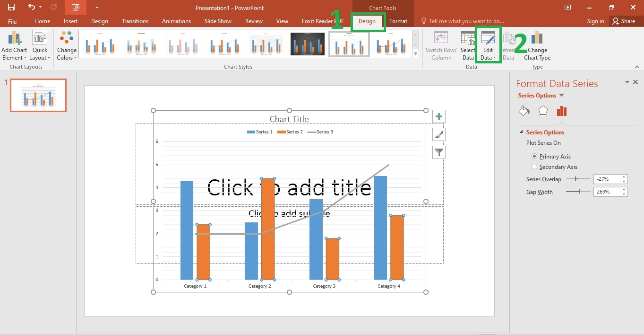Open the View tab
Viewport: 644px width, 335px height.
[282, 21]
